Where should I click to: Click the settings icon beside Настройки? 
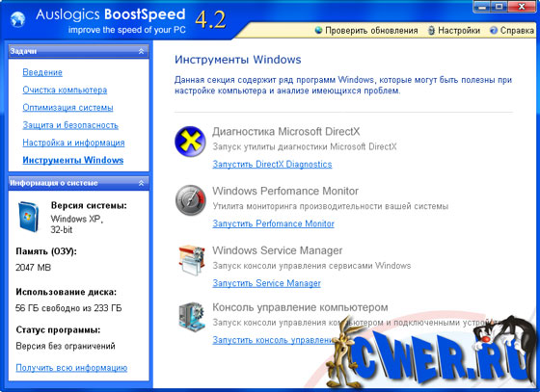point(431,30)
